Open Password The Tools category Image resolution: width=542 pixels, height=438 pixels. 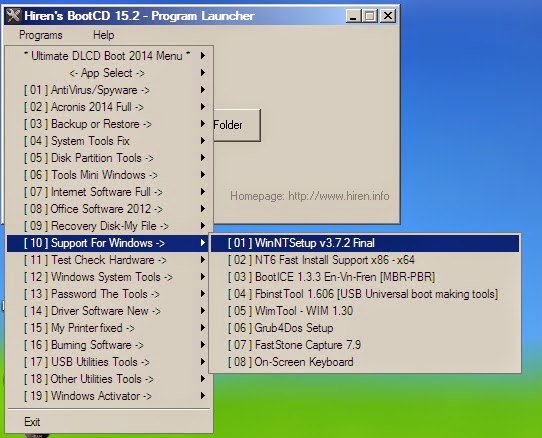(x=108, y=293)
